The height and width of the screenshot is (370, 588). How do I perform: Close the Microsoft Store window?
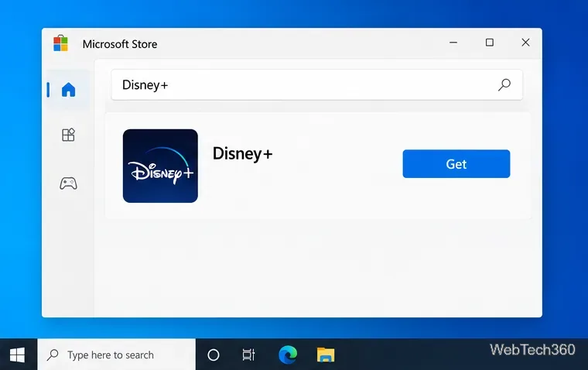[x=525, y=43]
